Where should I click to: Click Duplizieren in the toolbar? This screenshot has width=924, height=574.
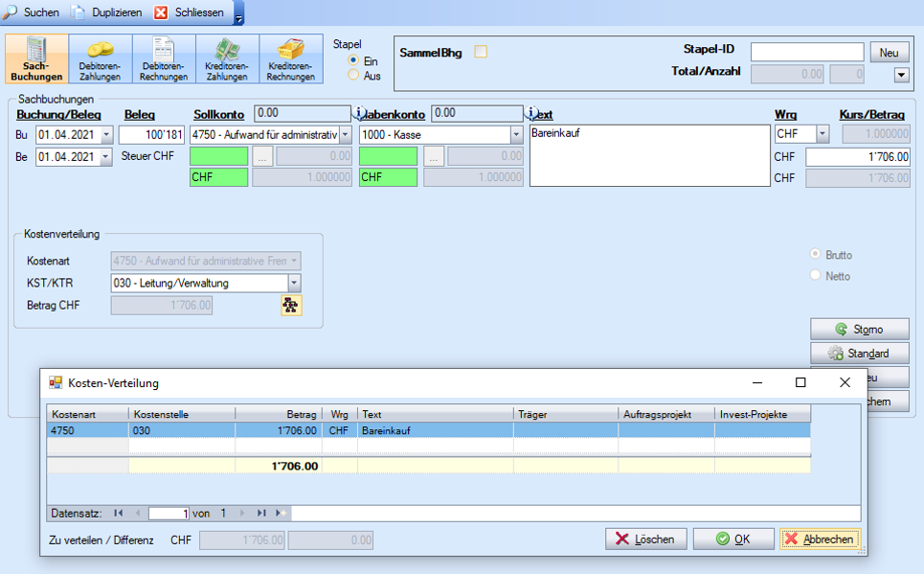107,12
